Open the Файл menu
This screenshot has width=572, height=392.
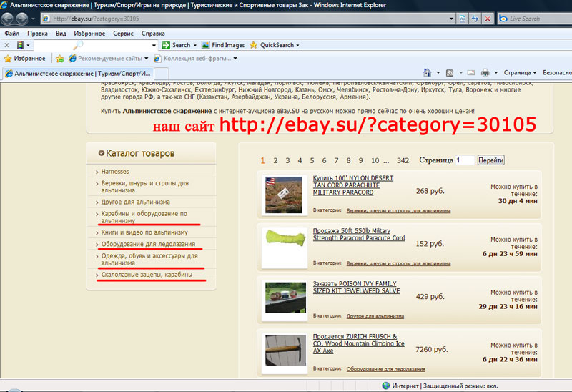[11, 33]
